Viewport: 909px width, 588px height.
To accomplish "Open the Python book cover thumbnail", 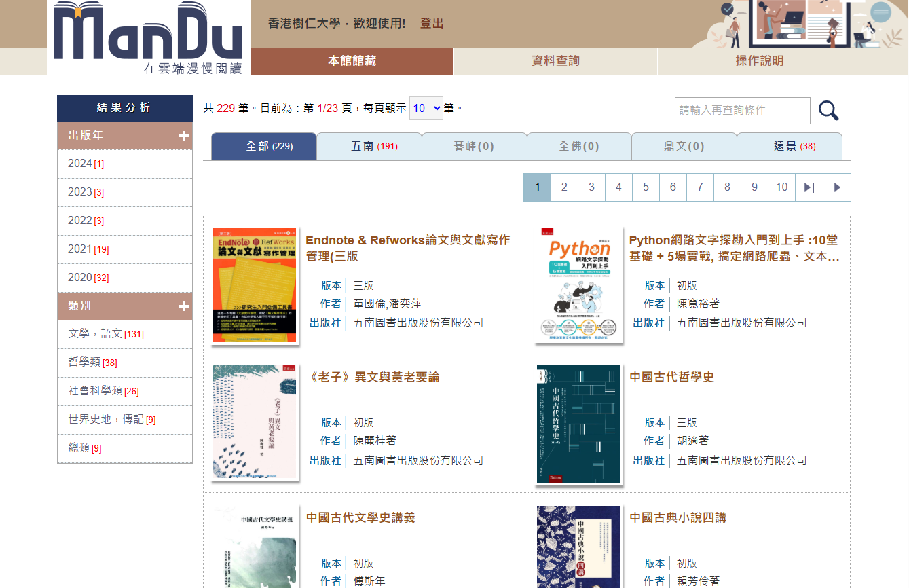I will 578,285.
